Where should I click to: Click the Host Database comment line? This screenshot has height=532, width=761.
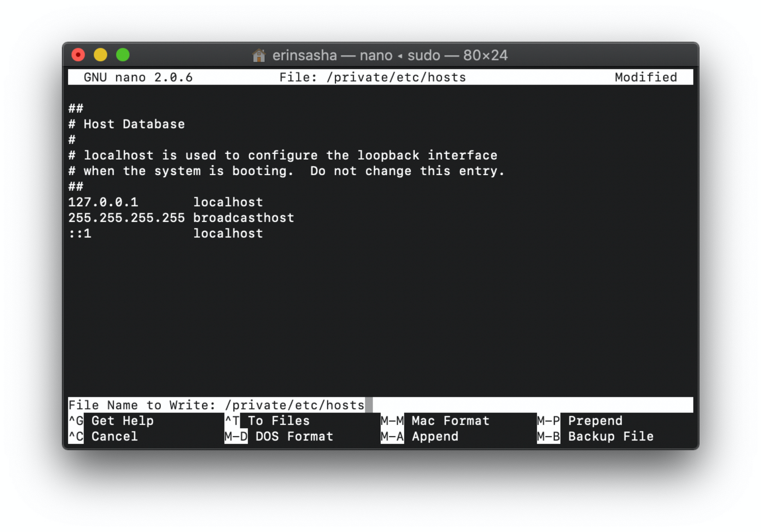(x=127, y=124)
